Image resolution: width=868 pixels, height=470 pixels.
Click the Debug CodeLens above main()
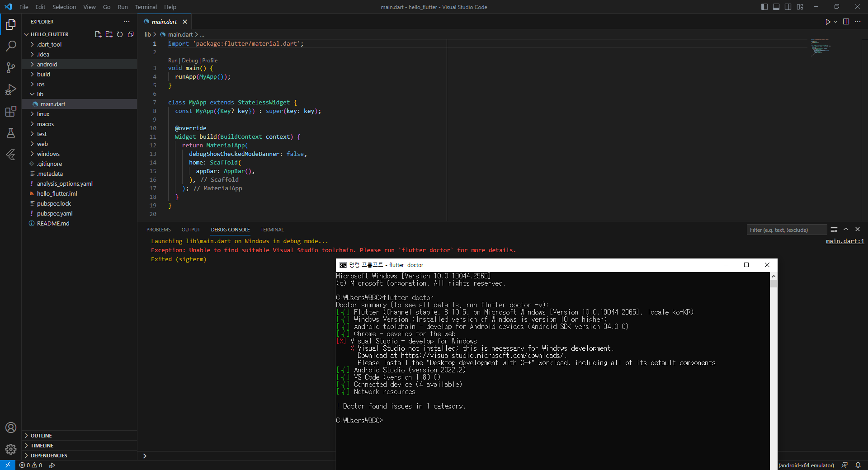(190, 61)
